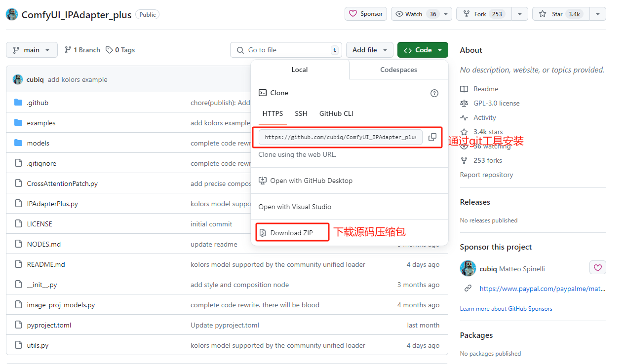This screenshot has height=364, width=625.
Task: Select the SSH clone tab
Action: pos(301,113)
